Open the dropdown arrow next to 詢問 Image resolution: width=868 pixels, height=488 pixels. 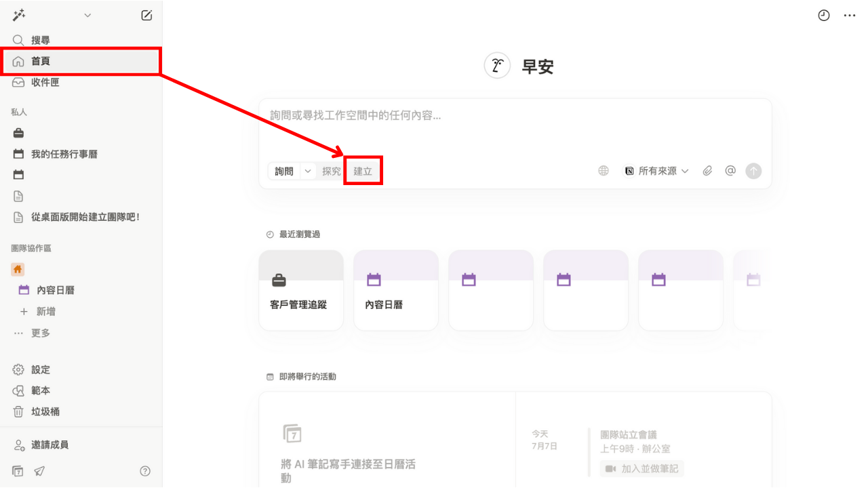pos(308,171)
